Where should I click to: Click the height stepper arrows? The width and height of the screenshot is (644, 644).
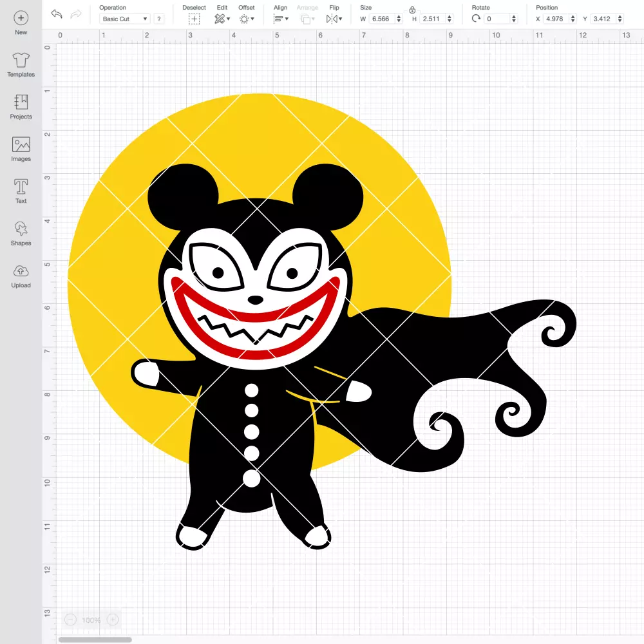click(450, 19)
